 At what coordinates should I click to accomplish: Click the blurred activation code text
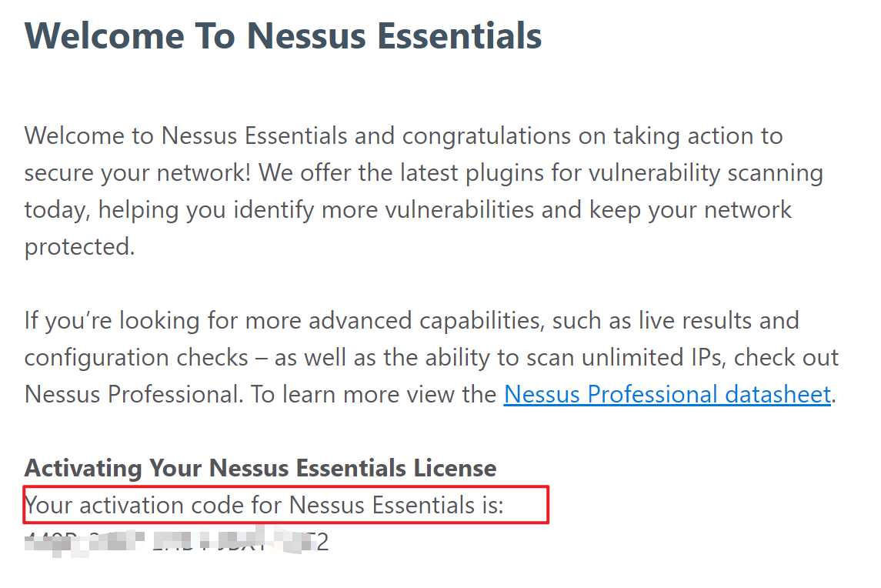(175, 541)
